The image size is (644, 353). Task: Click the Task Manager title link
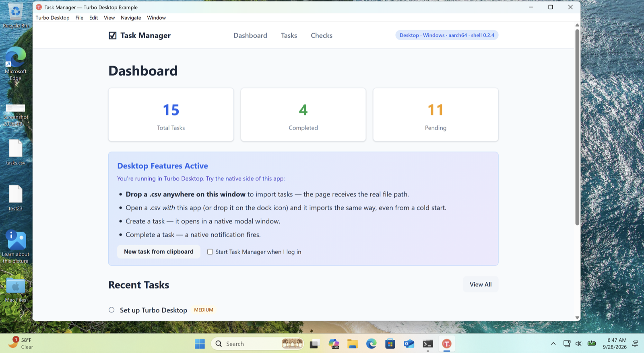(145, 35)
